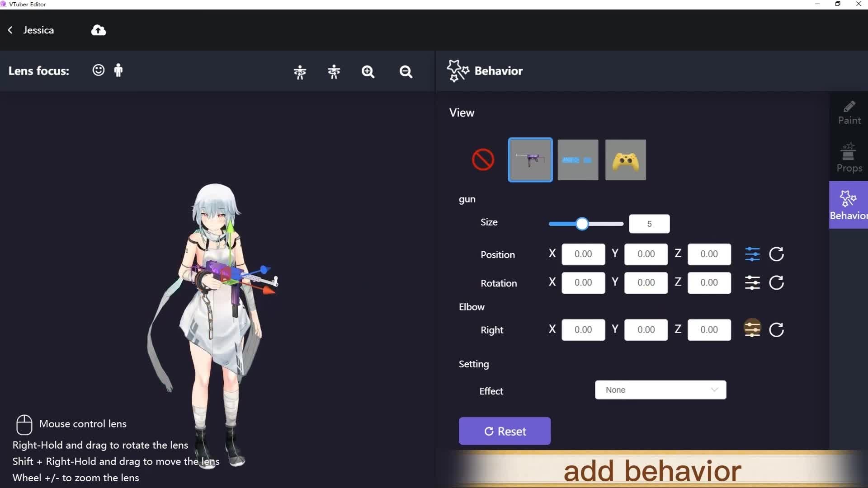
Task: Open the Paint tab
Action: tap(849, 113)
